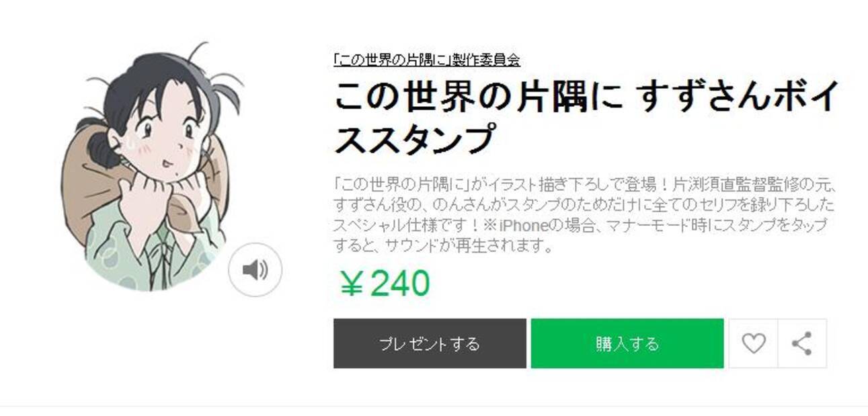Screen dimensions: 868x416
Task: Add sticker to wishlist via heart icon
Action: coord(753,343)
